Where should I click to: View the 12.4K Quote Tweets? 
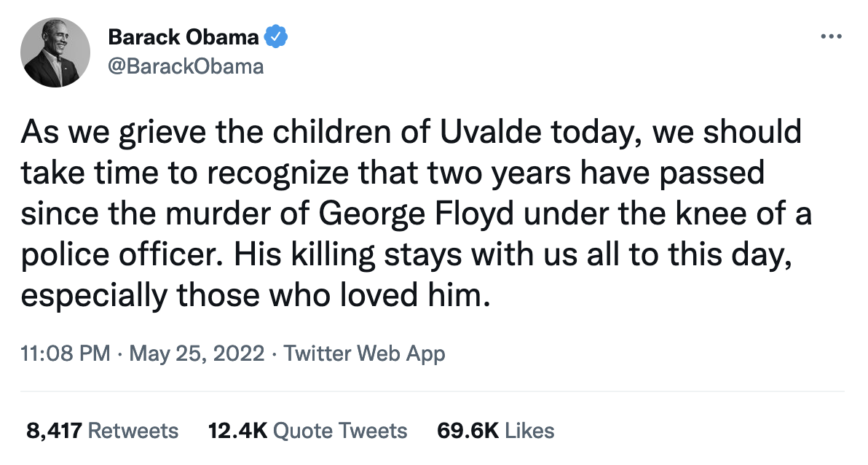click(308, 431)
